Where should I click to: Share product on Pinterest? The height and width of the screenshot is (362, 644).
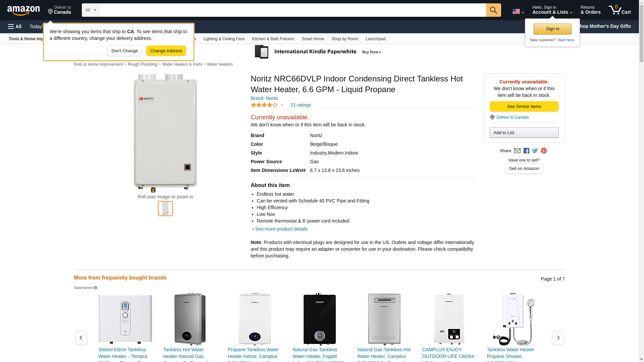544,151
